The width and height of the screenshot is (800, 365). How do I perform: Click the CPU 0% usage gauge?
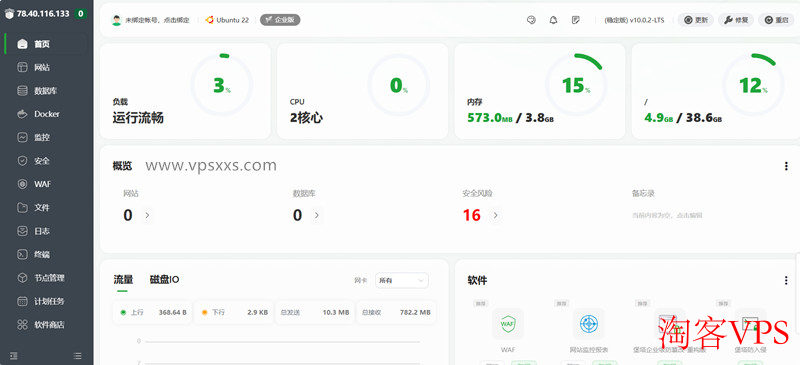point(398,85)
